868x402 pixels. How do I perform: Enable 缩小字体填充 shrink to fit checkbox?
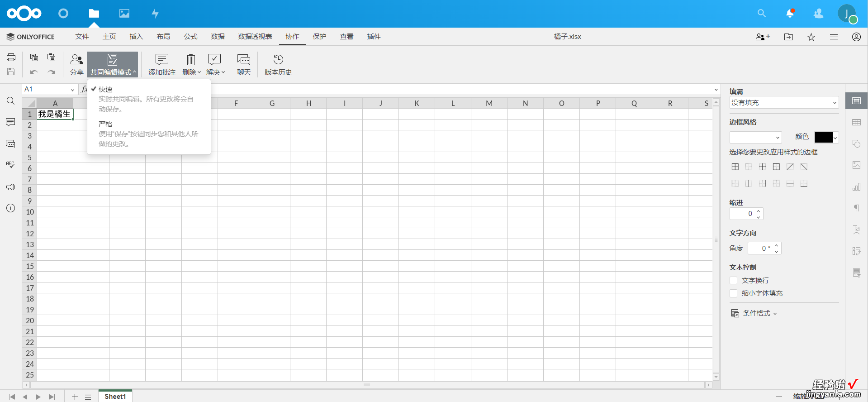pos(734,293)
